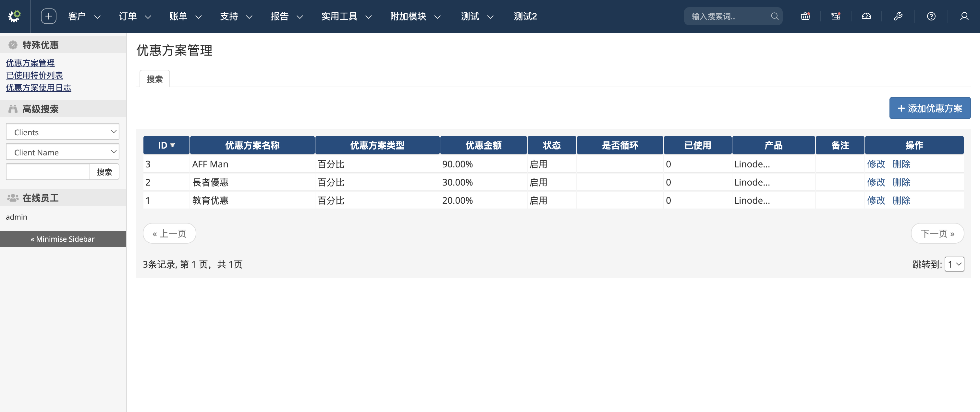Image resolution: width=980 pixels, height=412 pixels.
Task: Click the gear logo icon
Action: click(x=15, y=16)
